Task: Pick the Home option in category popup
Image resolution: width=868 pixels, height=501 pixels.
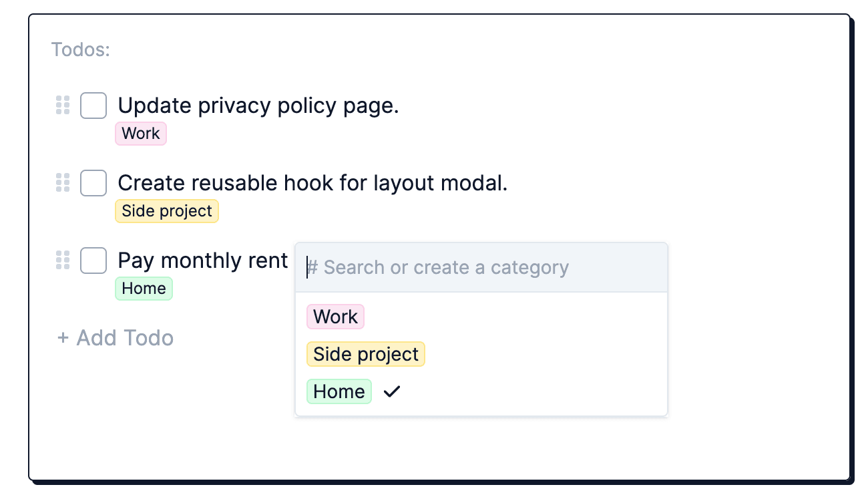Action: [x=339, y=391]
